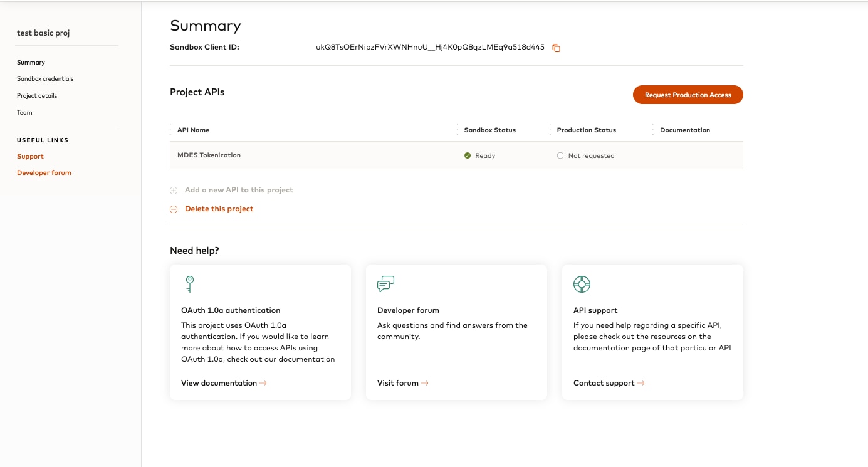Select the MDES Tokenization API row
The image size is (868, 467).
point(209,155)
